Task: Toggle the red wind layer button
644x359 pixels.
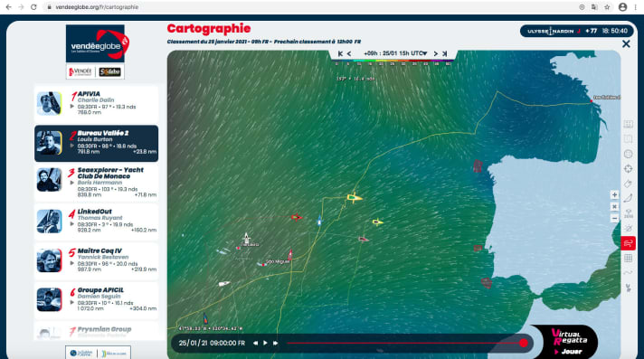Action: (628, 243)
